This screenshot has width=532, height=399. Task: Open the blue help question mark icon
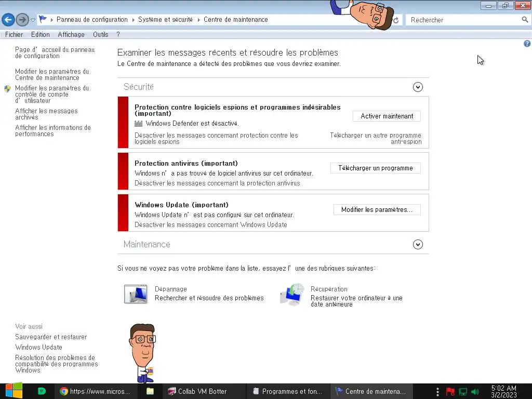coord(527,44)
